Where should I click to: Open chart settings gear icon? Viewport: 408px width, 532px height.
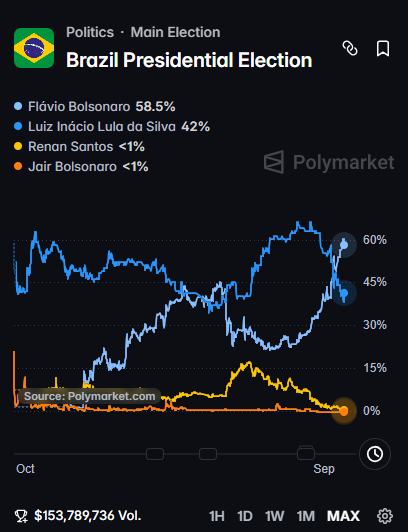(385, 516)
